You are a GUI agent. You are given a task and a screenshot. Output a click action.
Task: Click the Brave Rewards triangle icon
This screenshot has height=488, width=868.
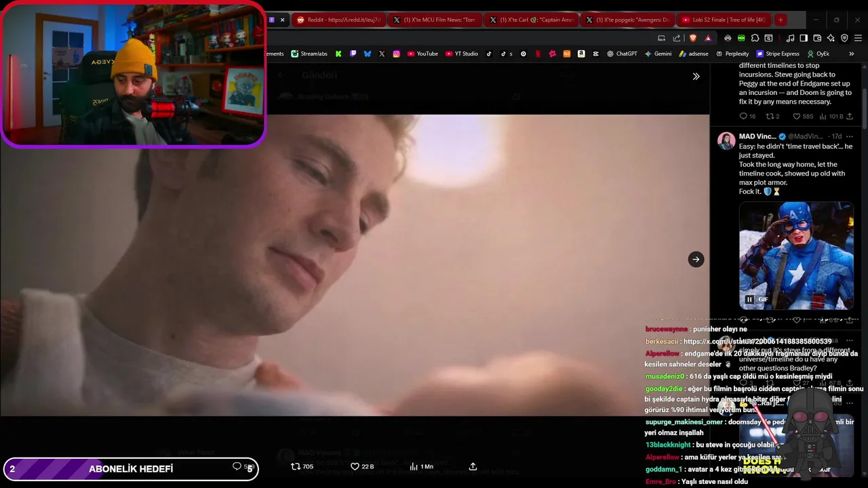tap(708, 38)
